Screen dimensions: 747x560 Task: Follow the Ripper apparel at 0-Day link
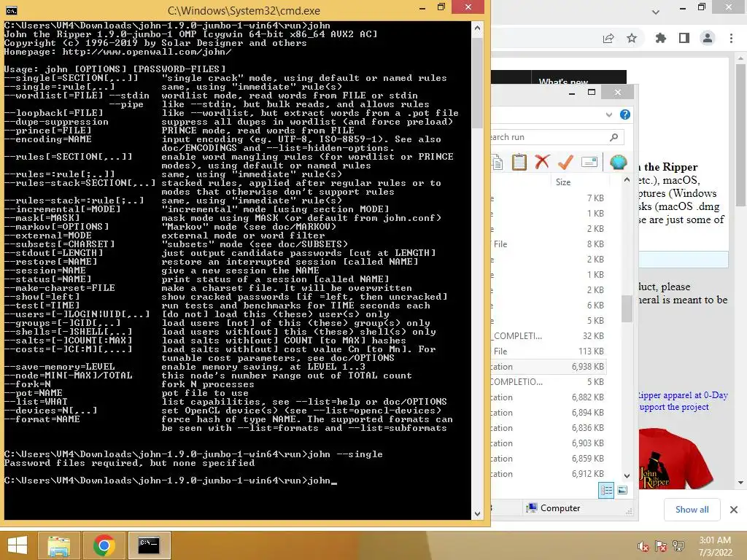[682, 395]
